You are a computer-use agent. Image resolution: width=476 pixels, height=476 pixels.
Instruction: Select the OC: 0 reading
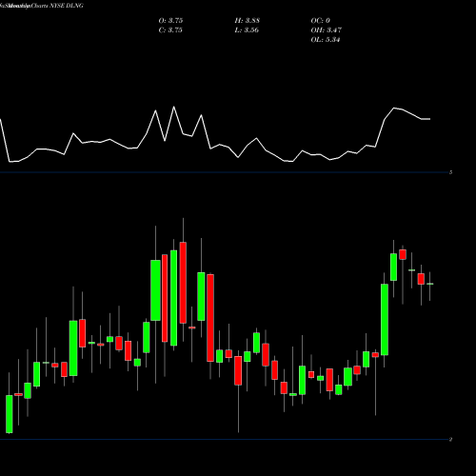[321, 21]
